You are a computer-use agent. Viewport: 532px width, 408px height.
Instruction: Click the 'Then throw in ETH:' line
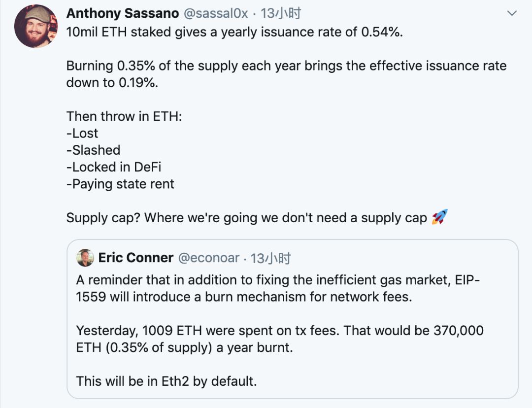(124, 117)
